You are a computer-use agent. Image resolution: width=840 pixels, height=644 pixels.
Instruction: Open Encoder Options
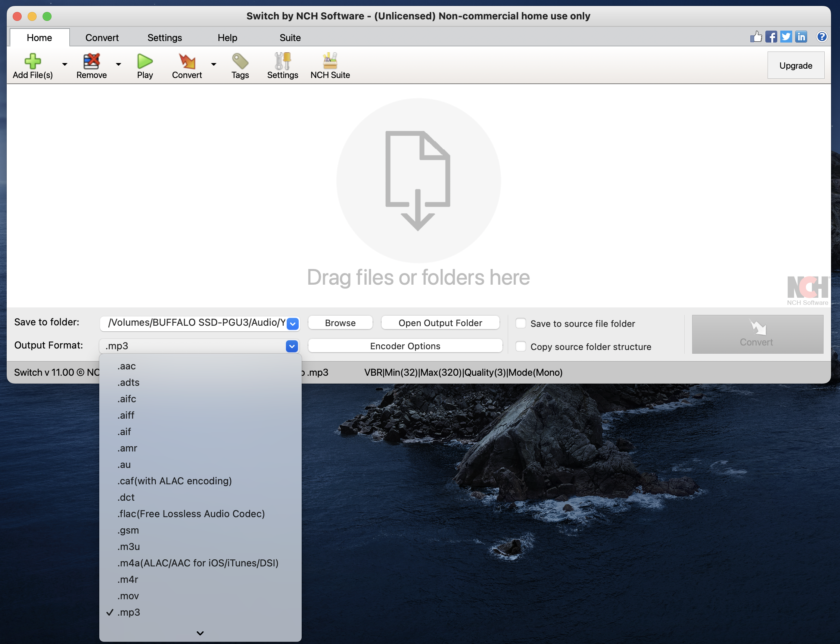pos(405,346)
